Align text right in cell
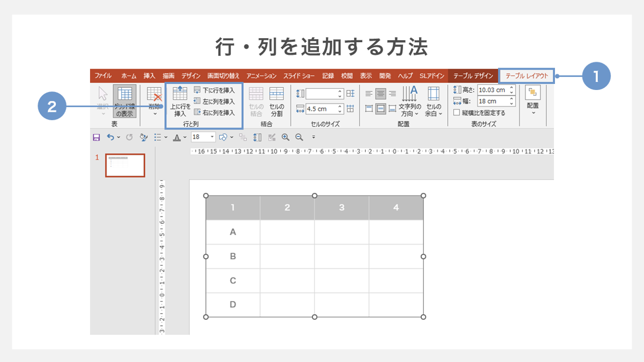 point(392,94)
